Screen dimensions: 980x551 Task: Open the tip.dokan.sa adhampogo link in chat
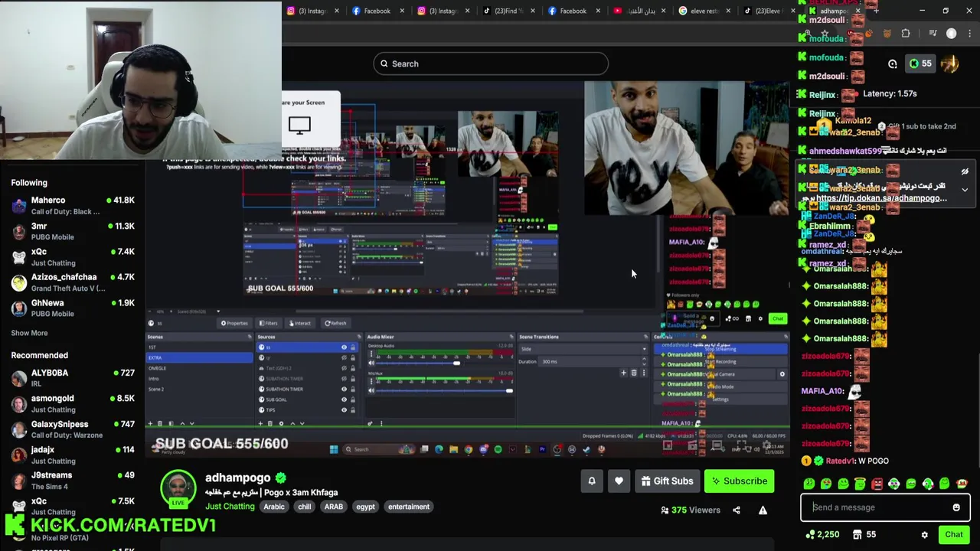[881, 198]
